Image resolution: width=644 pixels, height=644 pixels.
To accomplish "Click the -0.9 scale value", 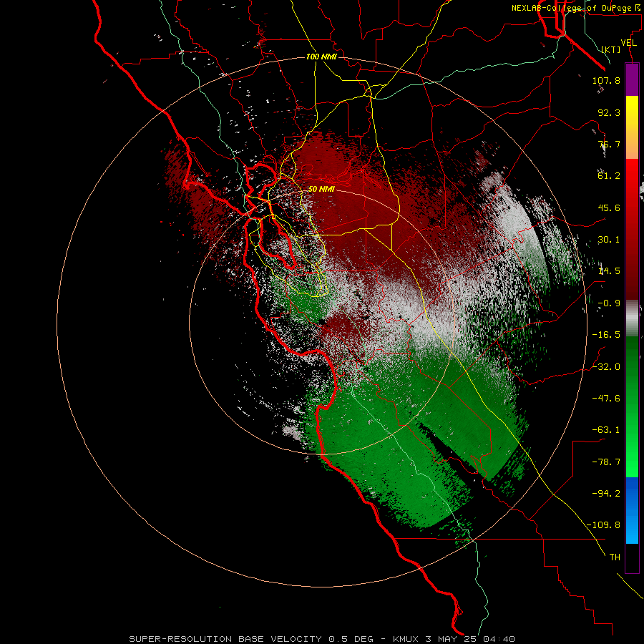I will pyautogui.click(x=609, y=303).
